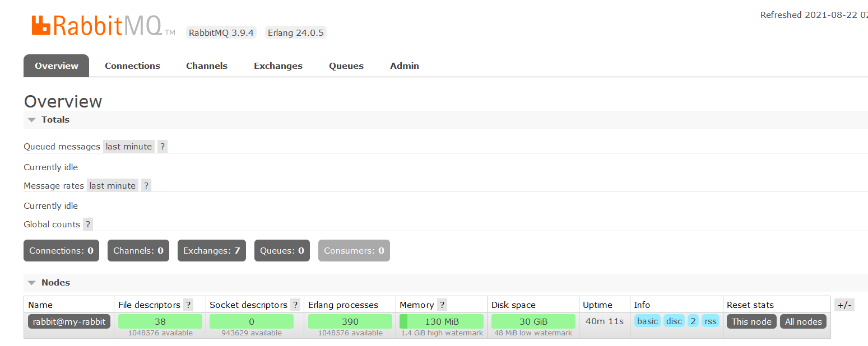Show Memory column help
This screenshot has width=868, height=346.
pos(442,305)
